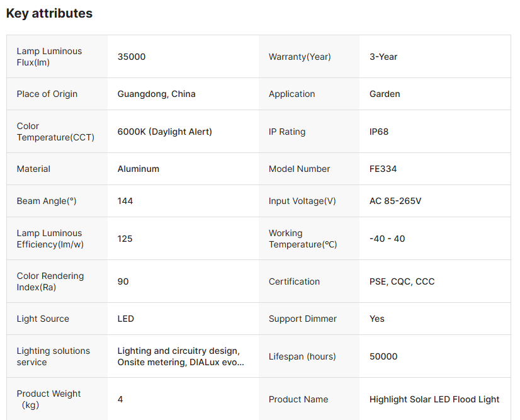The width and height of the screenshot is (520, 420).
Task: Select the Garden application value
Action: pyautogui.click(x=385, y=94)
